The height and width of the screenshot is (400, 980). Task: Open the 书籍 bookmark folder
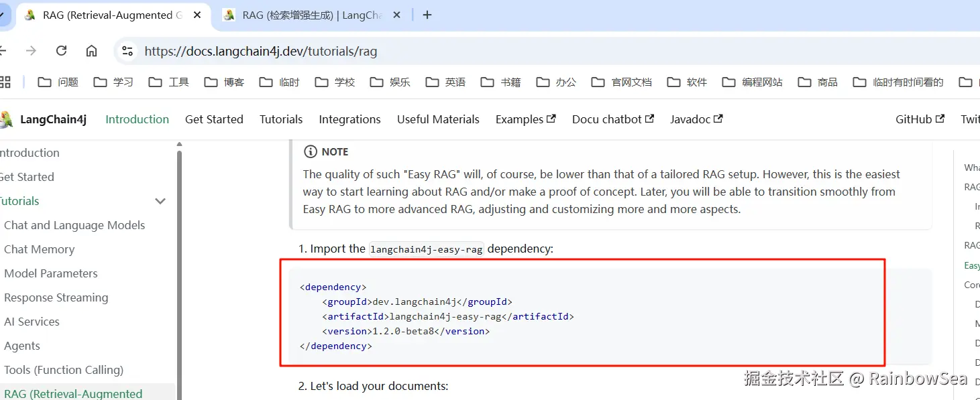coord(501,82)
